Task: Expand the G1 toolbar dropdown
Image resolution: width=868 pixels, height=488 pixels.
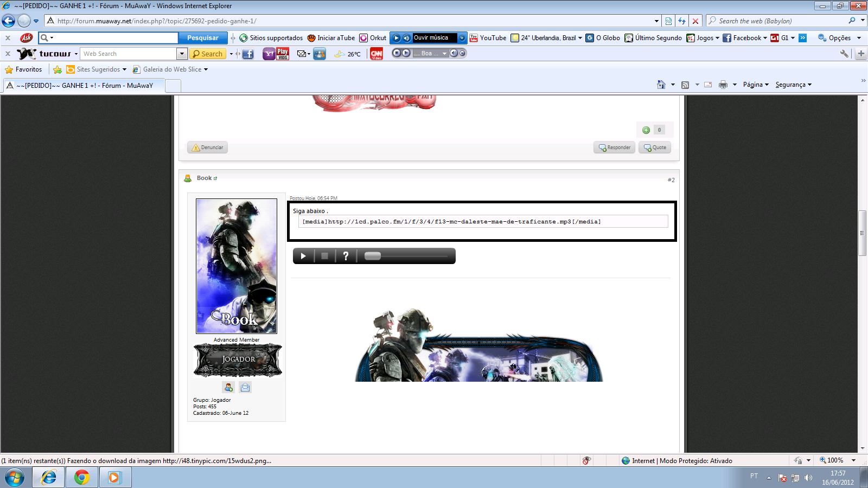Action: tap(793, 38)
